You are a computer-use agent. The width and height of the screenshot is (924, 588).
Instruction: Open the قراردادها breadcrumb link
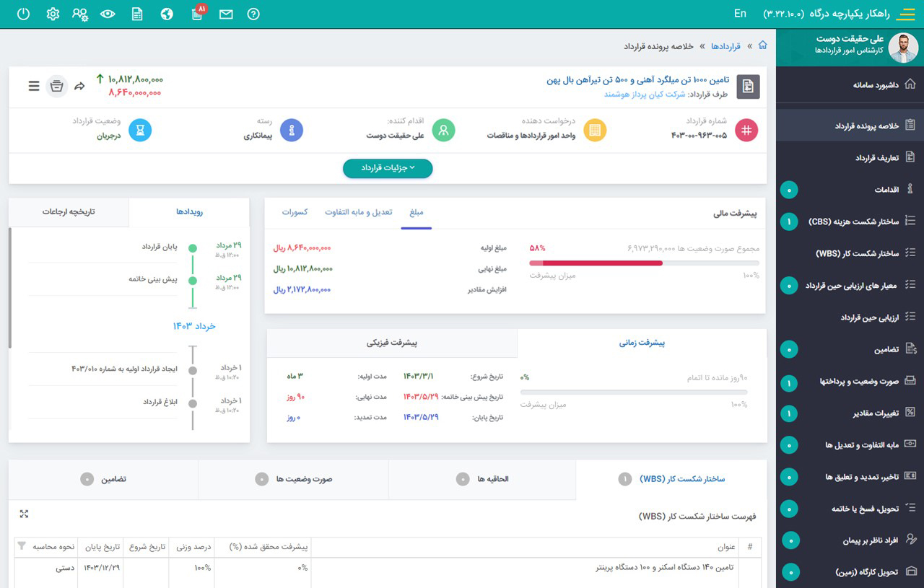(725, 46)
